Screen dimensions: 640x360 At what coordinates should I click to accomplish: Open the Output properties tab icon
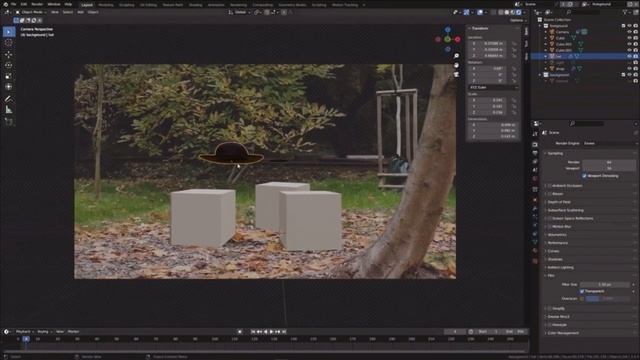coord(535,153)
